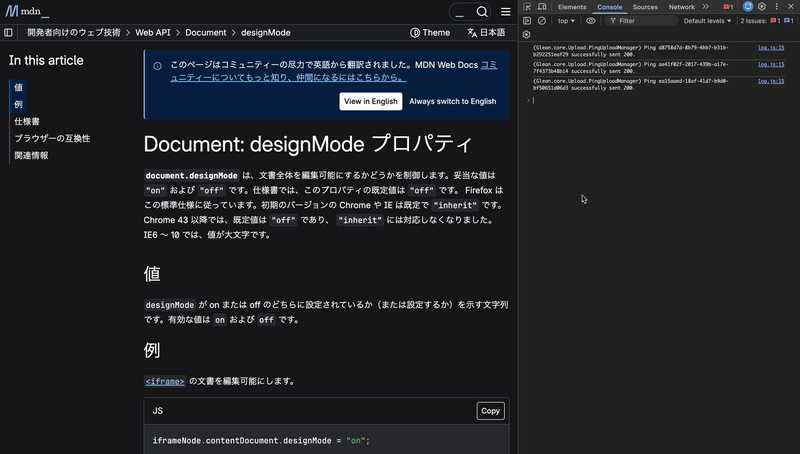Open the 日本語 language selector

[x=486, y=33]
